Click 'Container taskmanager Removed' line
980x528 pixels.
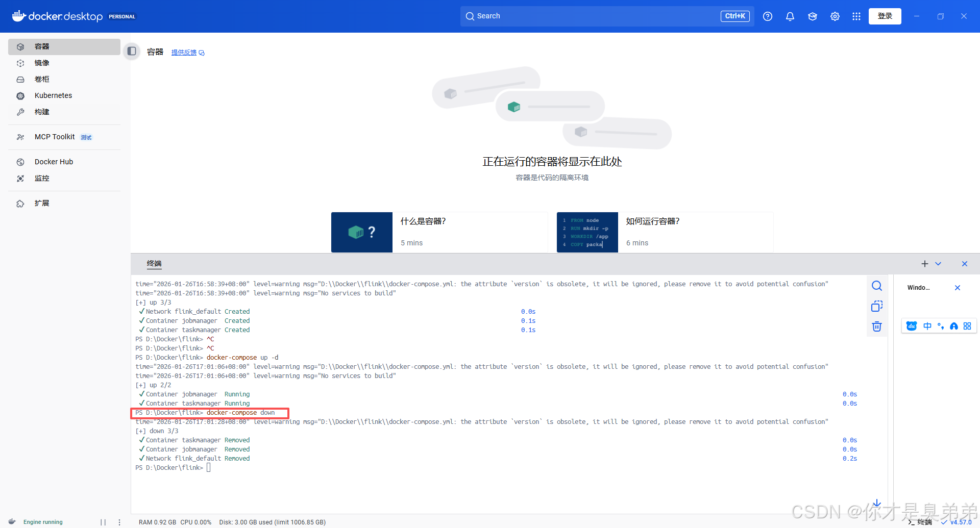194,440
